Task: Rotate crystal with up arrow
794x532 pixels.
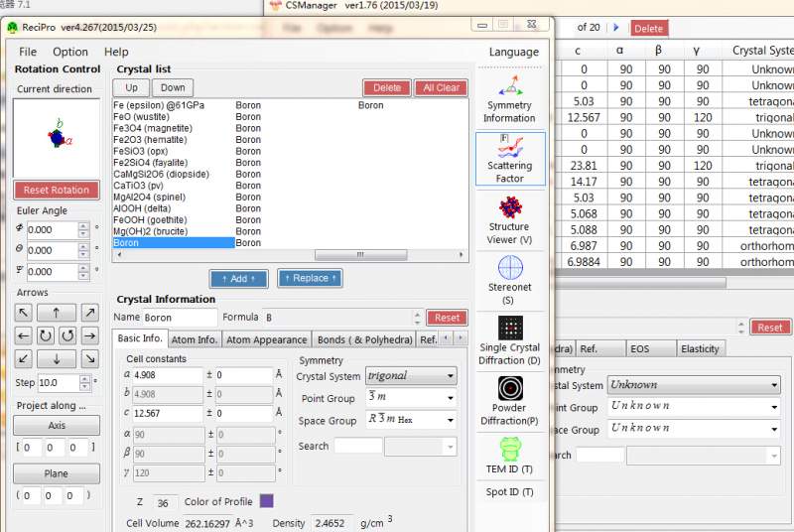Action: point(57,313)
